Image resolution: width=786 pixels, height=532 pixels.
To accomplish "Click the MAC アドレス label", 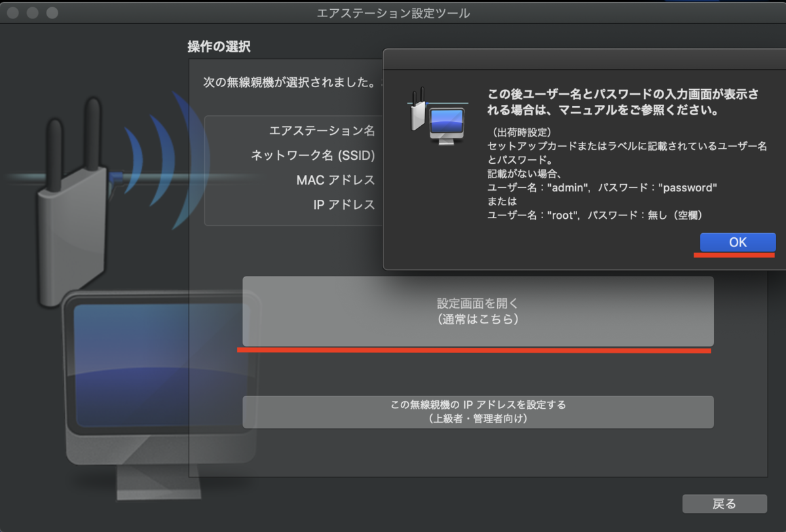I will [335, 180].
